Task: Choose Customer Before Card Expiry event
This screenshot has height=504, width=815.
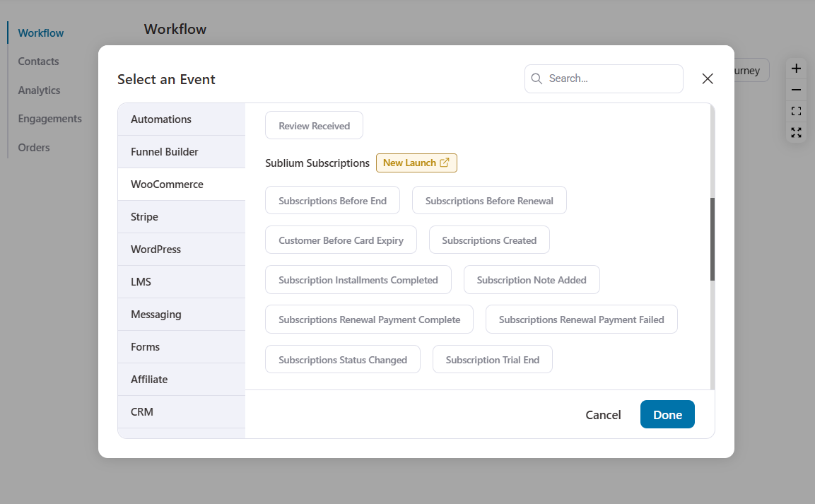Action: click(341, 240)
